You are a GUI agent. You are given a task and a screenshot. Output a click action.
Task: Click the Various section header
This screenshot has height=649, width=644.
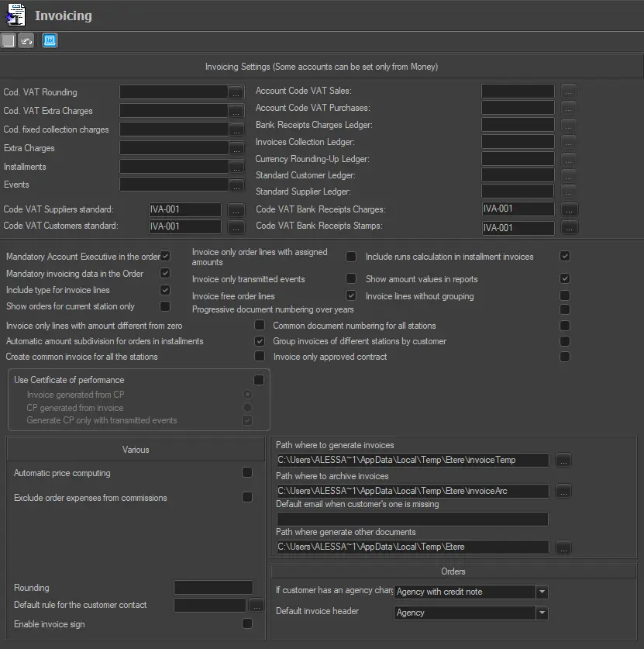[136, 450]
